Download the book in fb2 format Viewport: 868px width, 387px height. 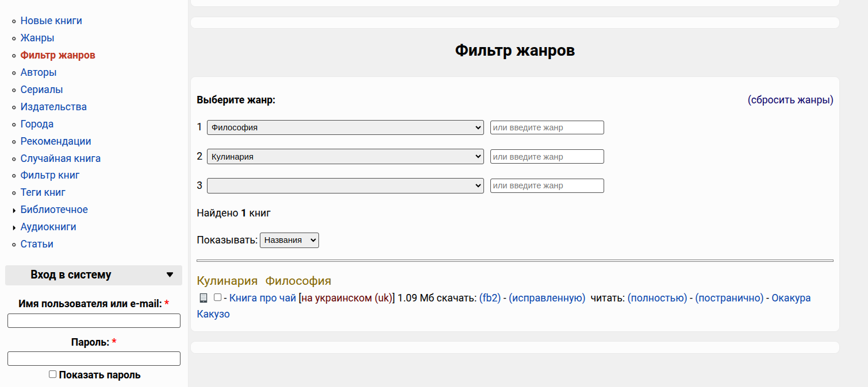point(490,298)
